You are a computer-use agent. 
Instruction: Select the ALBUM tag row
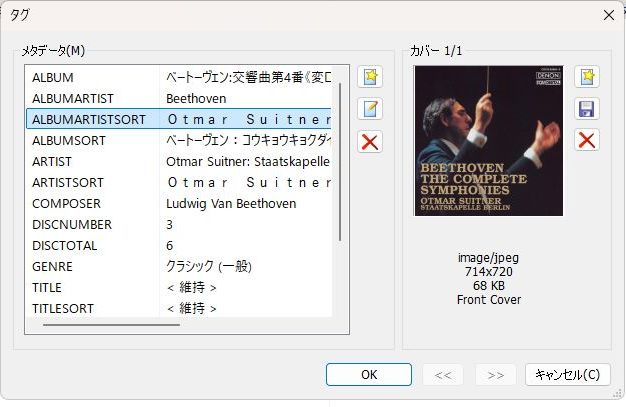tap(178, 77)
